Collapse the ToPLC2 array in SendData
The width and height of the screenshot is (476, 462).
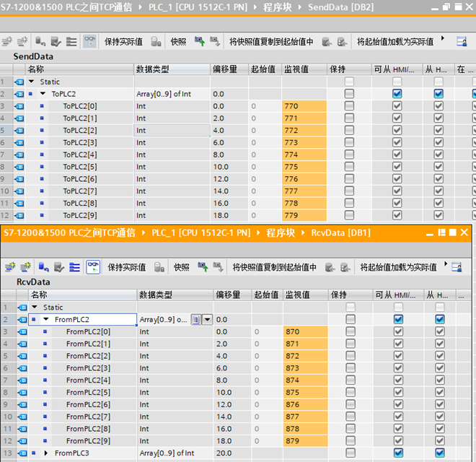coord(43,94)
